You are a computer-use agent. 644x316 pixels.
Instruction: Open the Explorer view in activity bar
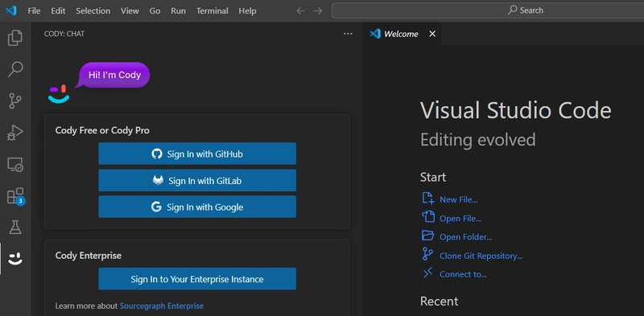tap(15, 38)
